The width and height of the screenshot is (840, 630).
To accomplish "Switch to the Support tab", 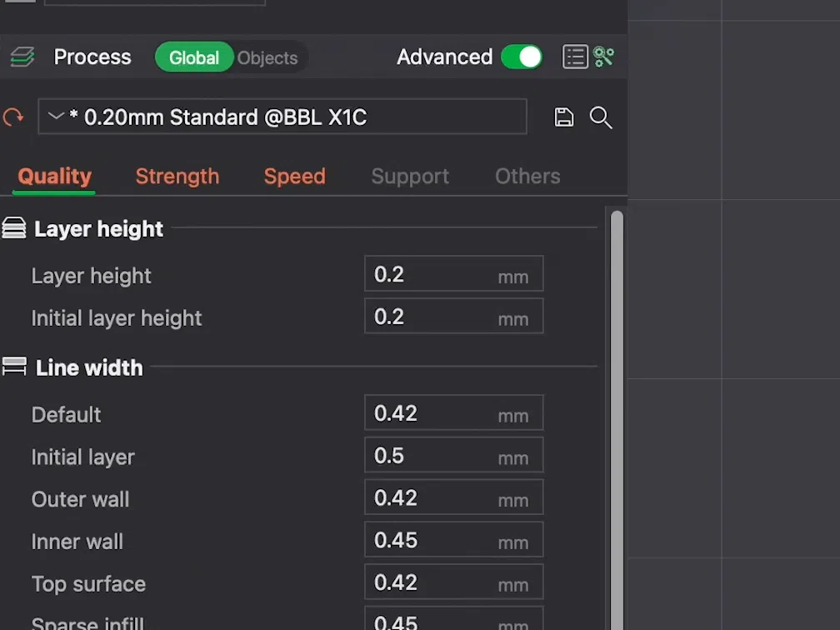I will click(x=410, y=177).
